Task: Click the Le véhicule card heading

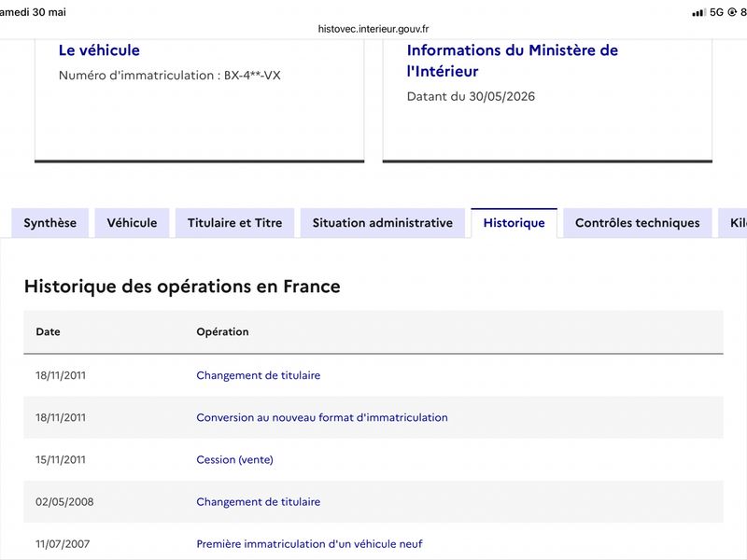Action: coord(99,50)
